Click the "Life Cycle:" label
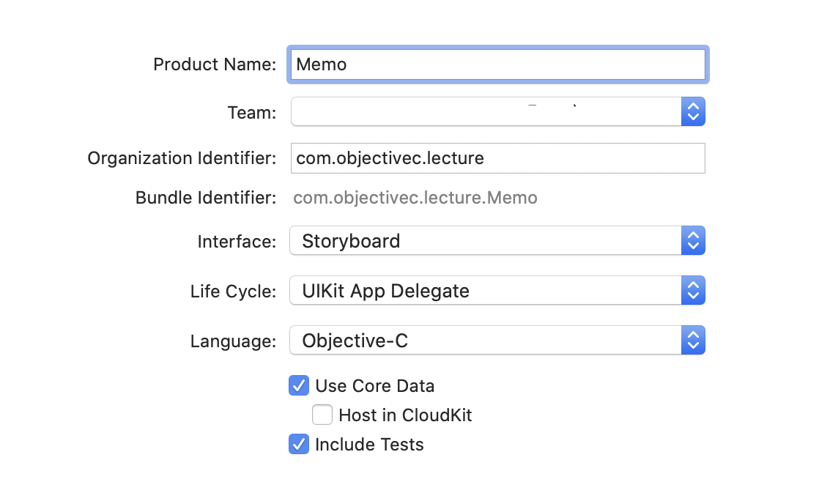The height and width of the screenshot is (504, 819). 233,291
